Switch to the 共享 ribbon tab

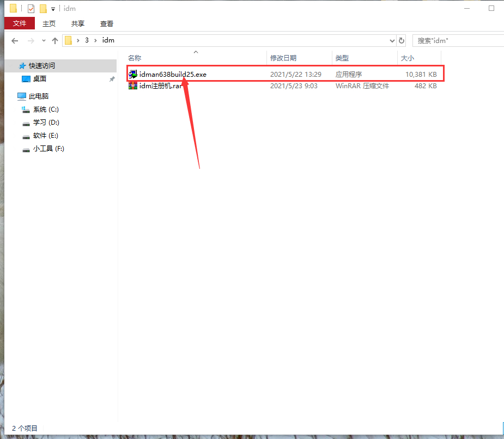click(78, 23)
